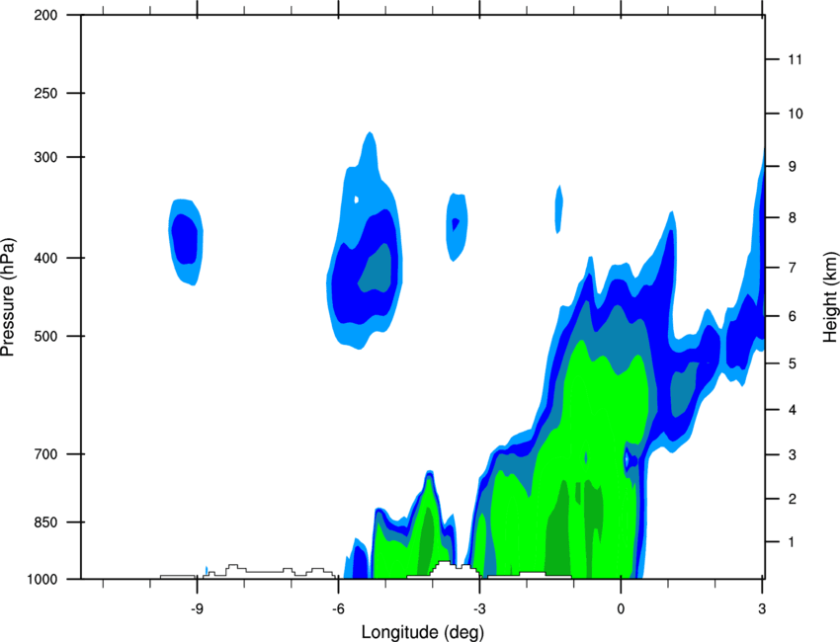Click the 0 longitude tick label
This screenshot has width=840, height=642.
(x=621, y=608)
